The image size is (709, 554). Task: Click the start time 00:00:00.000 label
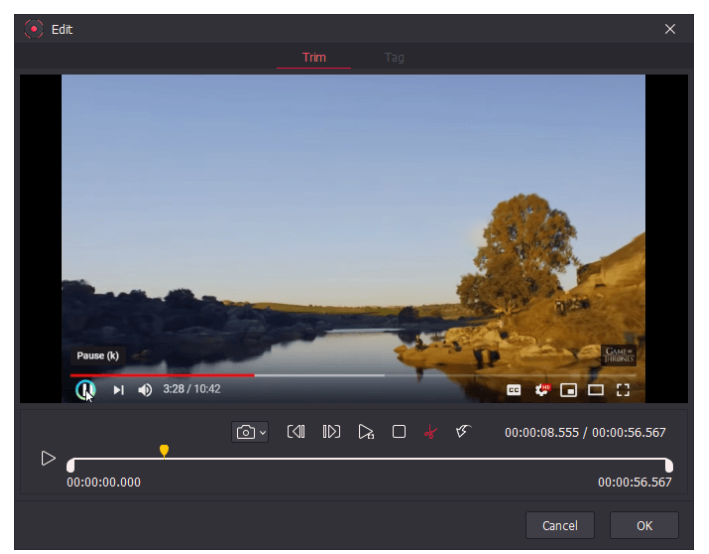(104, 483)
